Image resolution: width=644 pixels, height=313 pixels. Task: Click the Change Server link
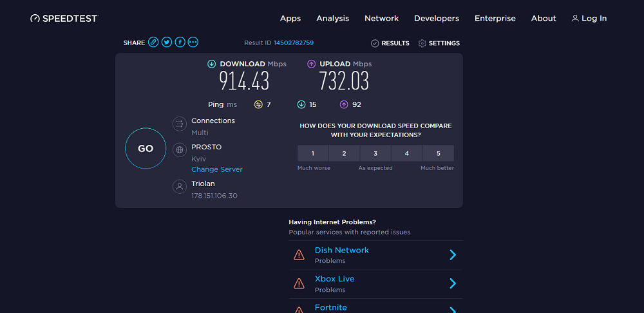217,169
